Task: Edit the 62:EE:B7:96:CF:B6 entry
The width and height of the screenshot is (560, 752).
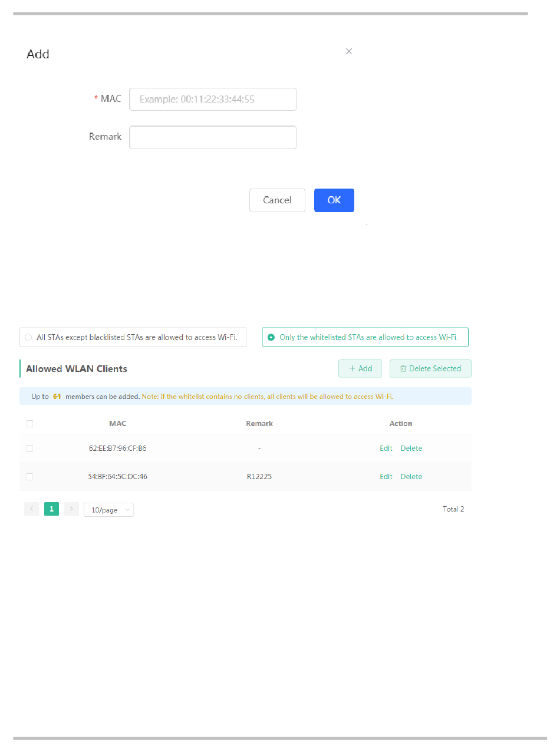Action: pos(386,448)
